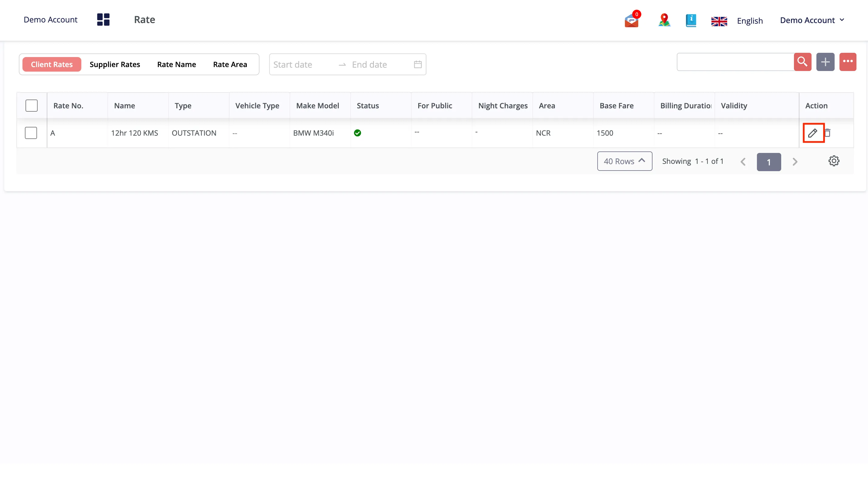Open the three-dots more options button

(848, 62)
